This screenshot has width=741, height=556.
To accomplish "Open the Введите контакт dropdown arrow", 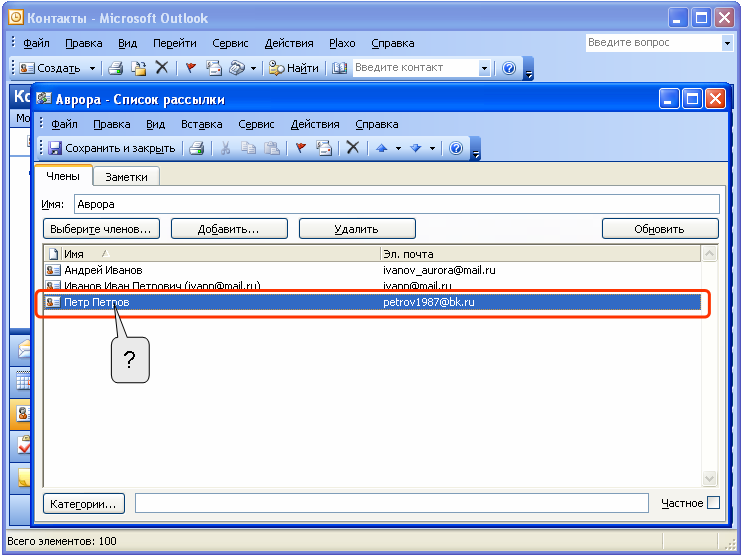I will (x=484, y=68).
